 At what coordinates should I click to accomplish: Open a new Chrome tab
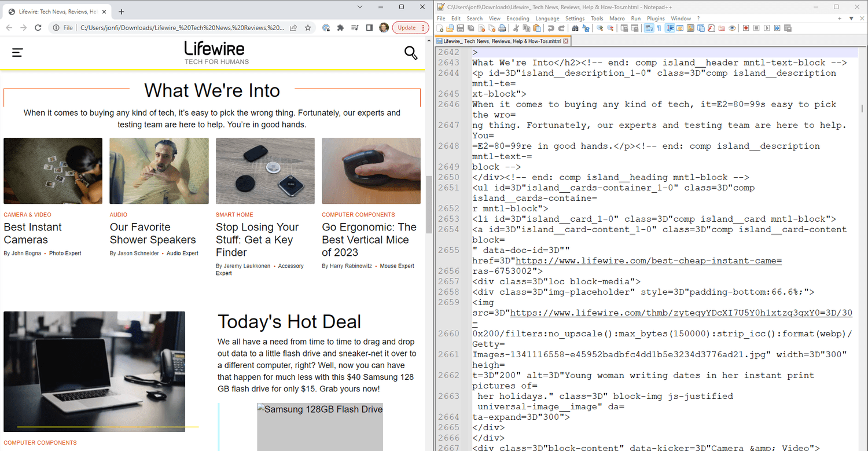tap(121, 12)
